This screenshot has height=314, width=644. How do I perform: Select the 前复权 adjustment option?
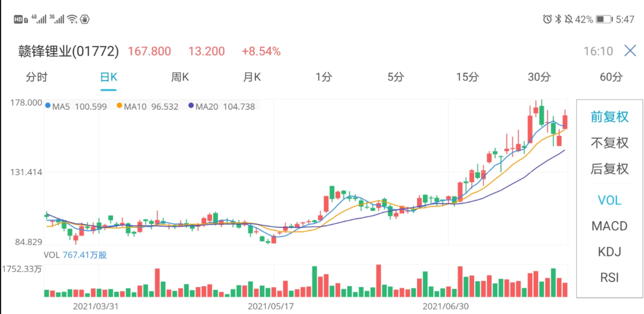(610, 117)
